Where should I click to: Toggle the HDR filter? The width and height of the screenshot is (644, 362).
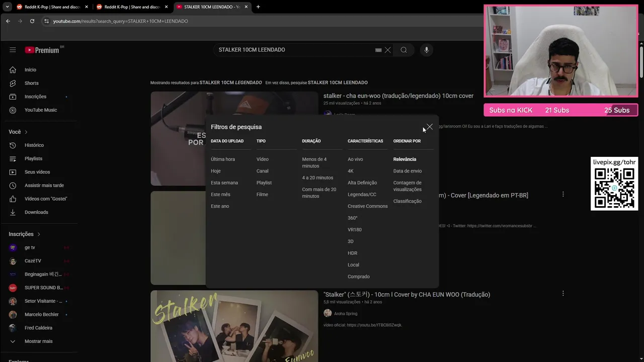[352, 253]
